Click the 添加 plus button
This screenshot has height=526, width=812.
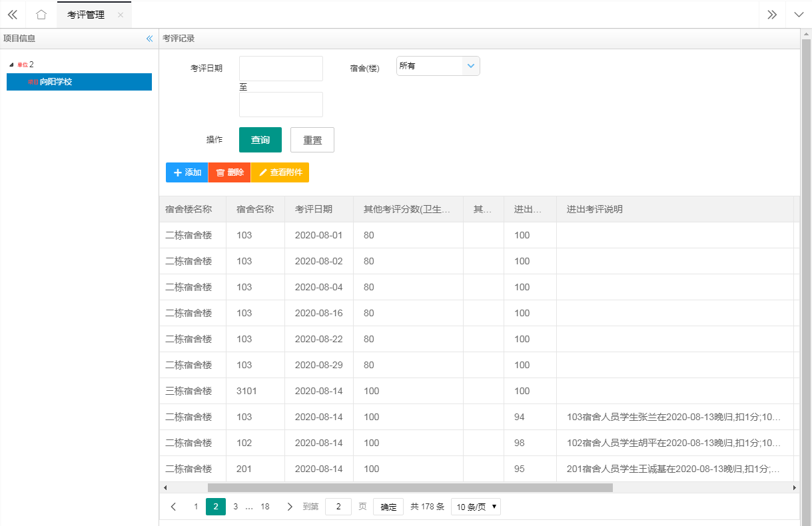[187, 172]
